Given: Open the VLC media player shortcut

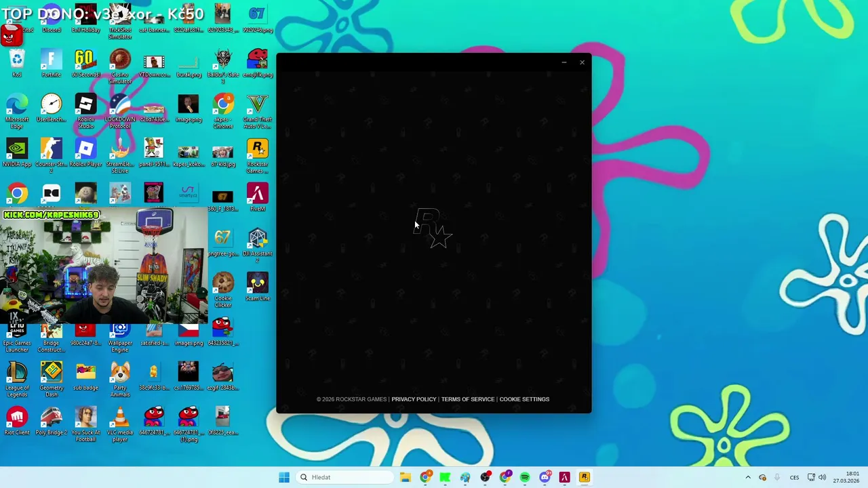Looking at the screenshot, I should (120, 424).
